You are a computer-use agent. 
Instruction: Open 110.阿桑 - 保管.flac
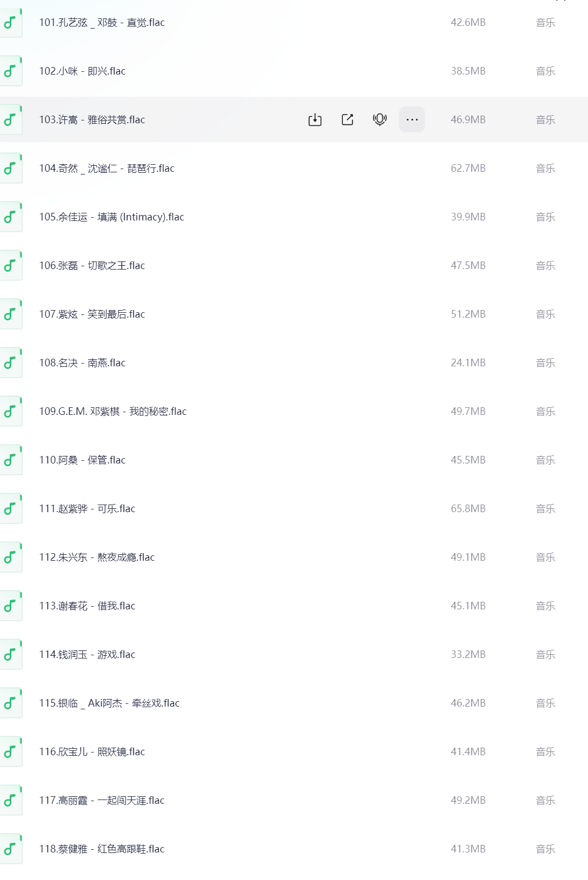83,460
